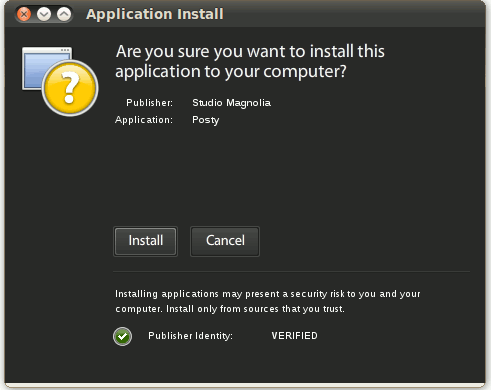Screen dimensions: 491x390
Task: Click the Application: label
Action: pyautogui.click(x=144, y=120)
